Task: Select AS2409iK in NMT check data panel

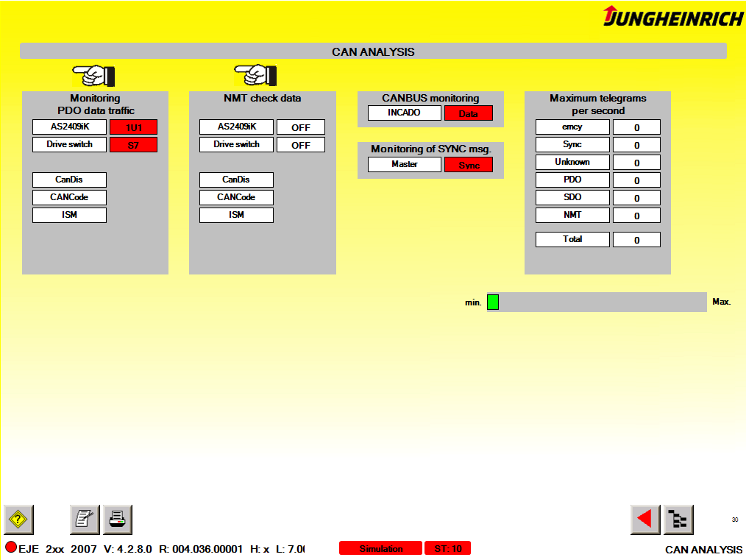Action: 236,127
